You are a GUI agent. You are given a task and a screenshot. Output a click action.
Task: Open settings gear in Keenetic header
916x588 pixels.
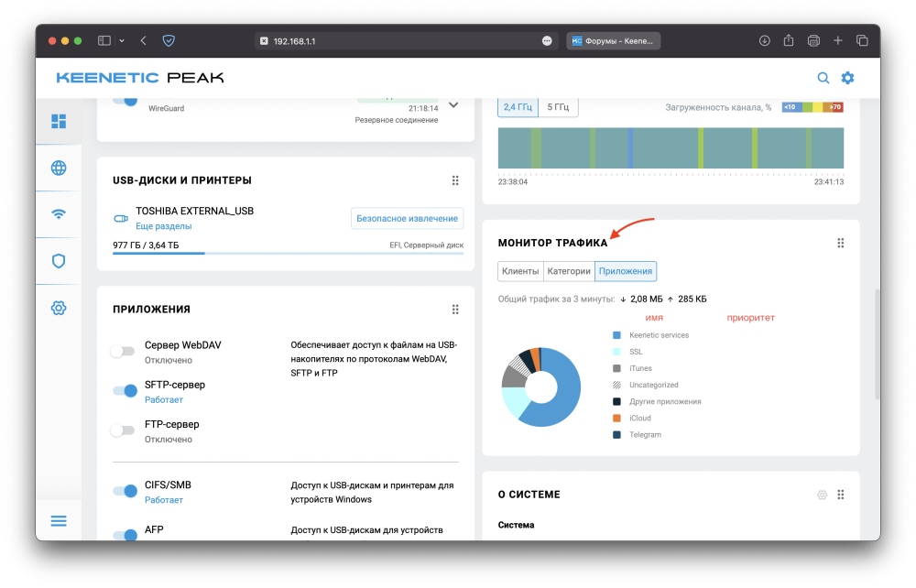(847, 78)
